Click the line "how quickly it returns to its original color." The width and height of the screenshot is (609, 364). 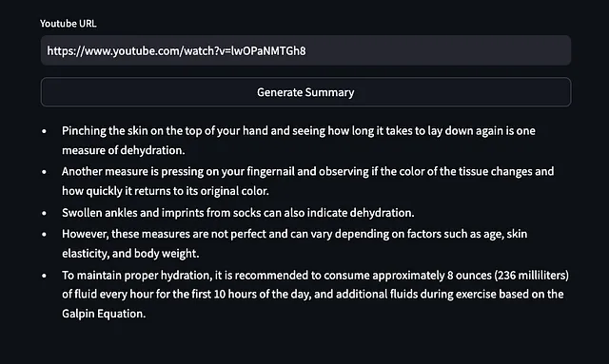coord(165,191)
